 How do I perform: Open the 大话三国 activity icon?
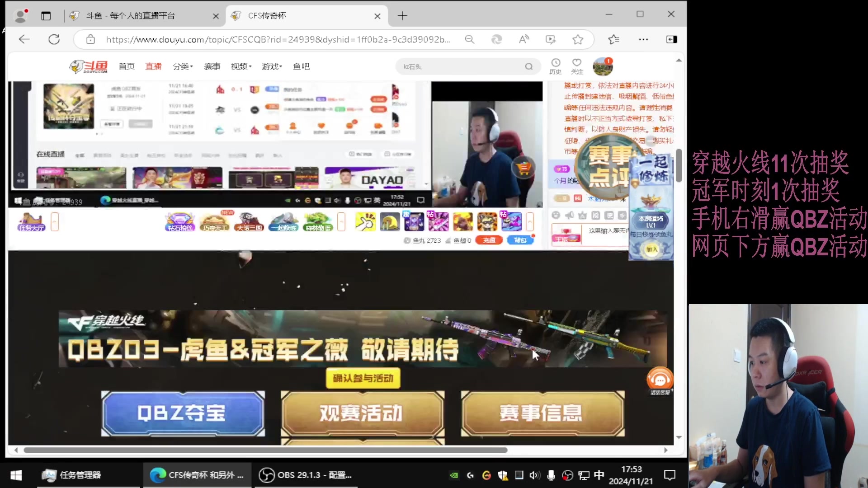pyautogui.click(x=249, y=222)
